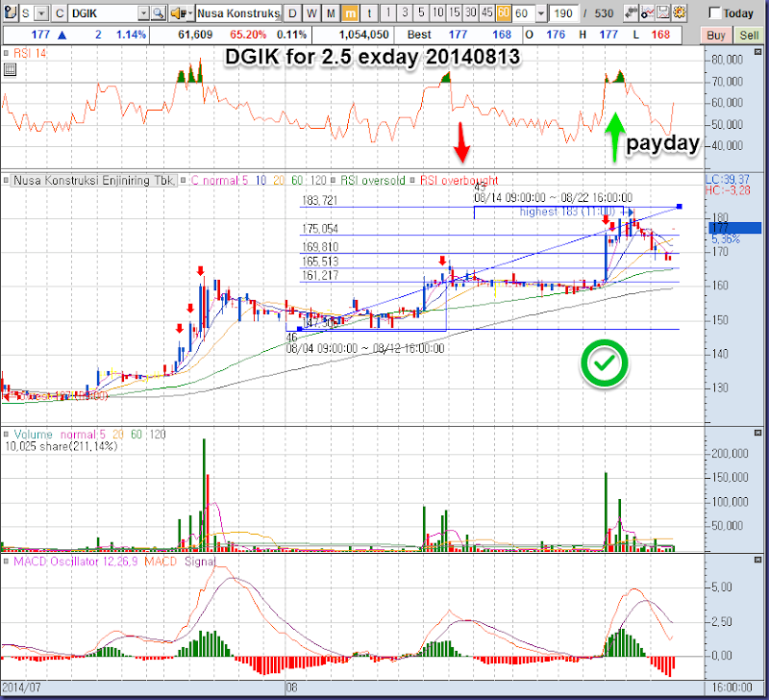Close the RSI panel with its X icon
Screen dimensions: 769x700
(x=758, y=52)
